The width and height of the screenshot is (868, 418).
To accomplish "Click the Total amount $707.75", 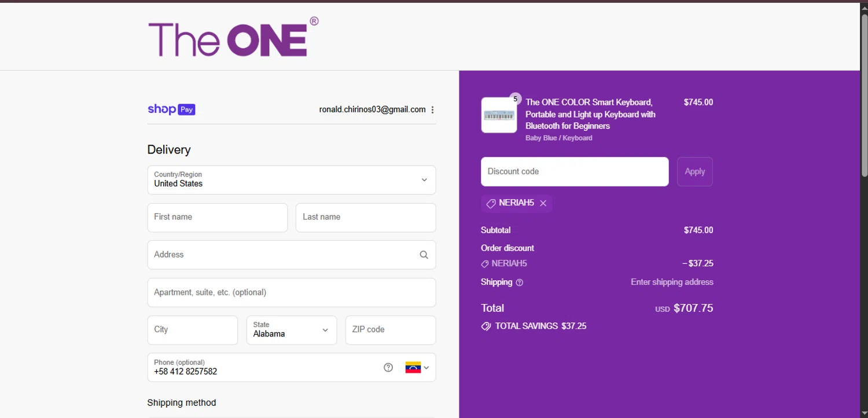I will (693, 309).
